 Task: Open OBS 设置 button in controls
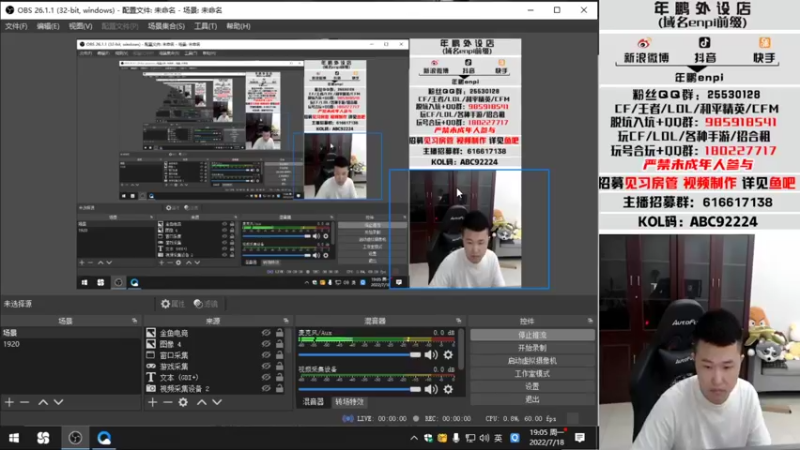coord(532,386)
